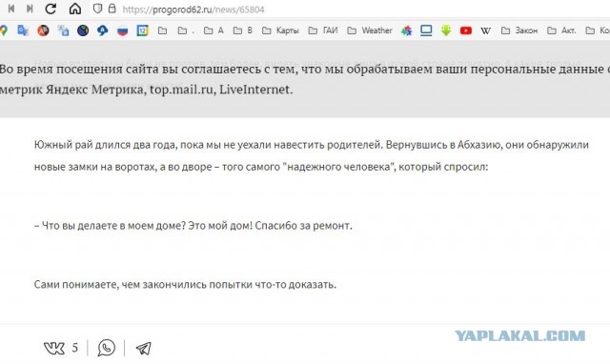Open the bookmark folder B
610x364 pixels.
click(242, 30)
